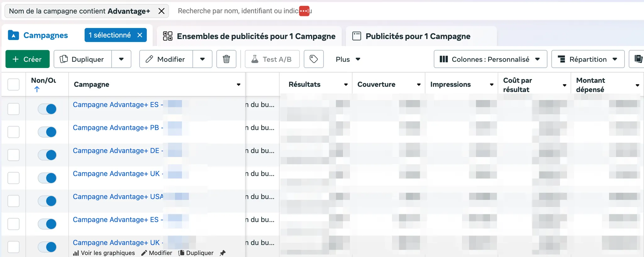Open the Impressions column header menu

pos(491,84)
